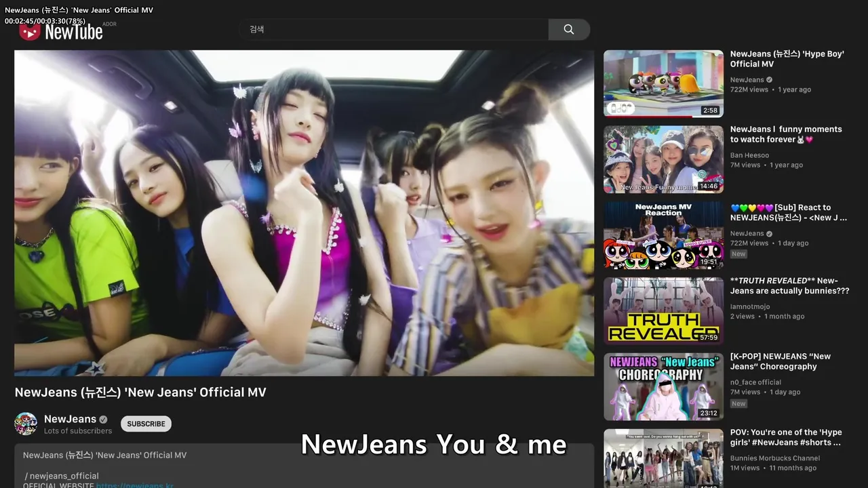This screenshot has height=488, width=868.
Task: Click the '**TRUTH REVEALED**' video title
Action: [790, 285]
